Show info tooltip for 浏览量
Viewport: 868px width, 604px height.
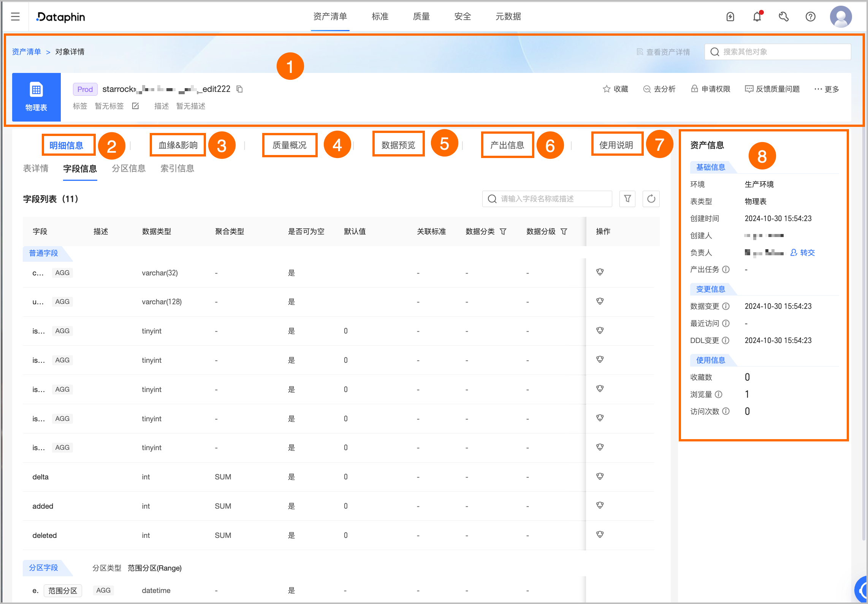click(x=719, y=394)
